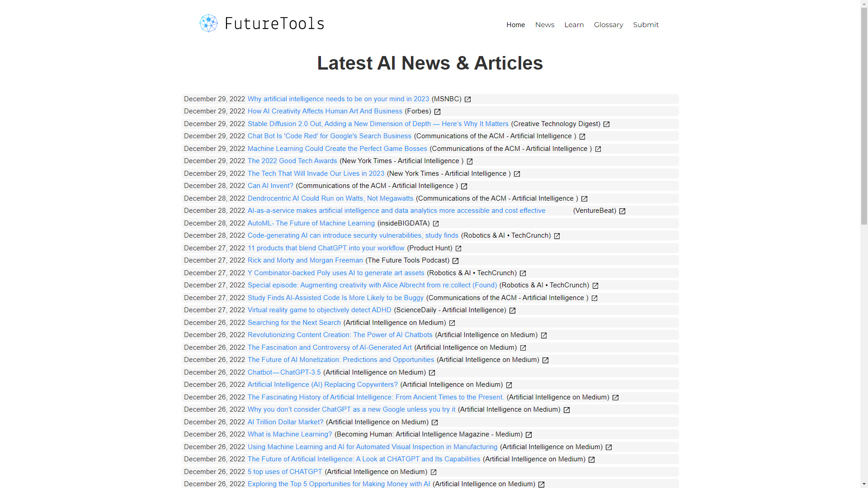Open external icon for 2022 Good Tech Awards
This screenshot has height=488, width=868.
click(x=470, y=161)
